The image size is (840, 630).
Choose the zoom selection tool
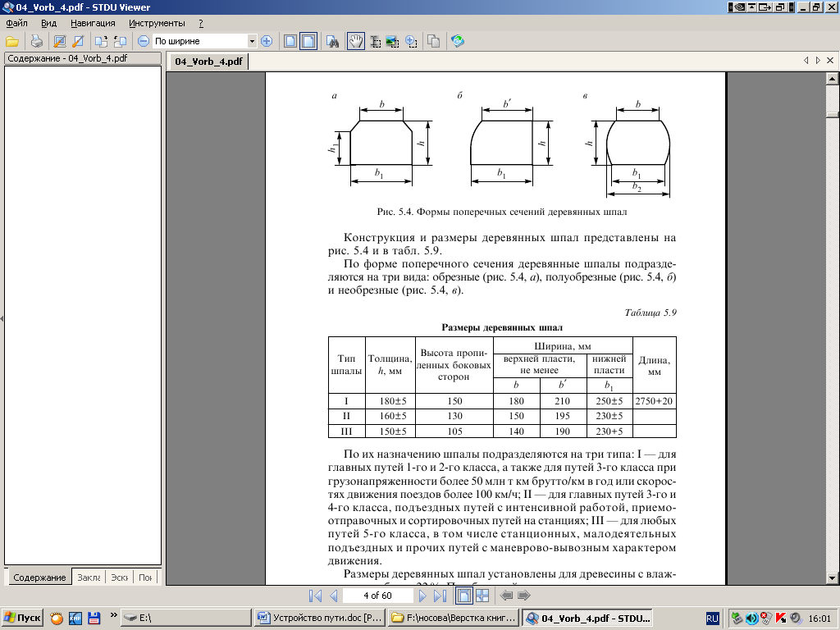pos(411,41)
